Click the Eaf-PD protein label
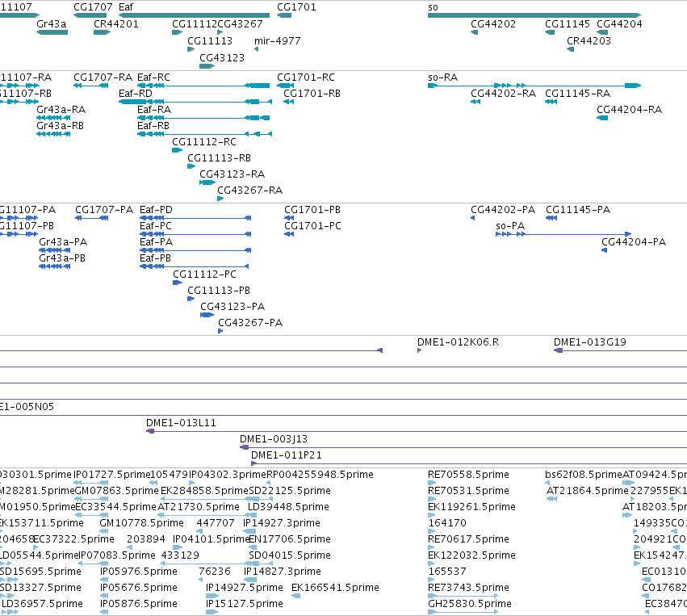 click(x=156, y=210)
